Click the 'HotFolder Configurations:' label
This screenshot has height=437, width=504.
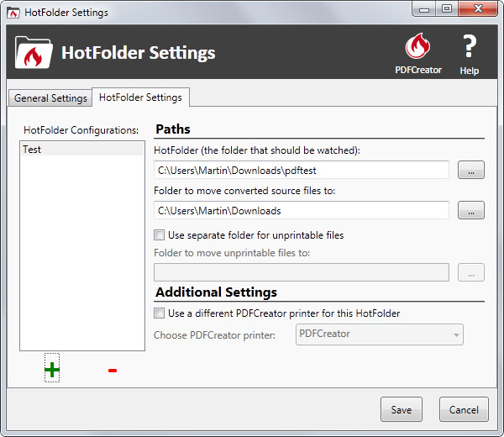pyautogui.click(x=81, y=130)
